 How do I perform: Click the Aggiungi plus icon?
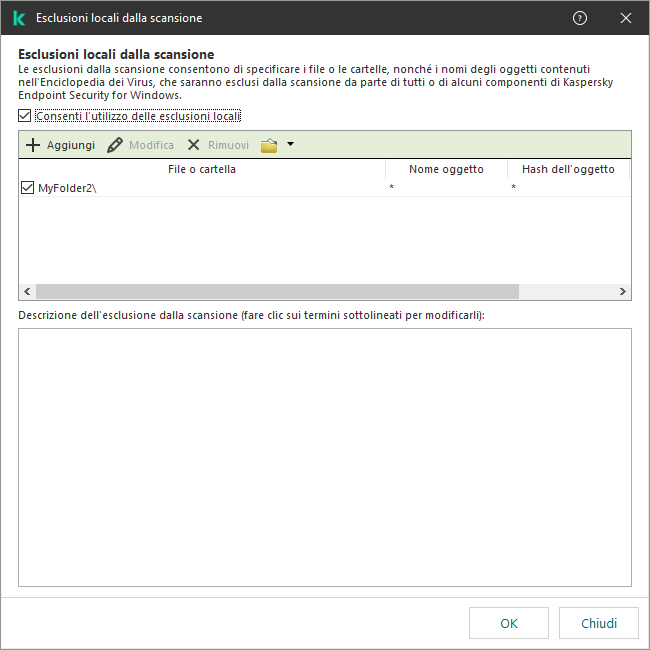[x=33, y=145]
